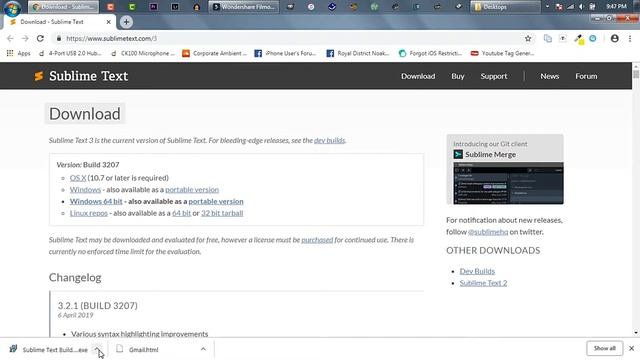Viewport: 640px width, 360px height.
Task: Open the News nav menu item
Action: coord(549,76)
